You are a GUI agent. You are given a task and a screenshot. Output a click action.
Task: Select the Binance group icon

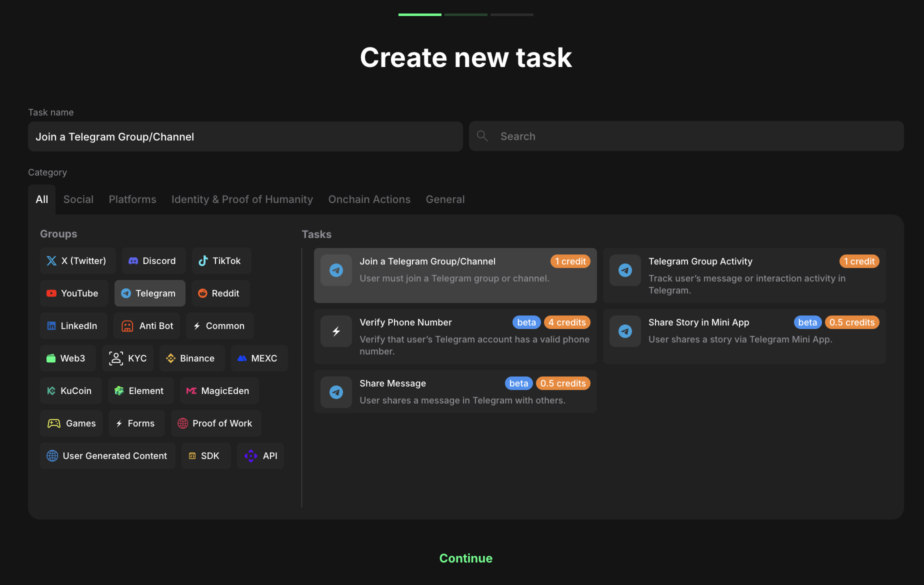[171, 358]
